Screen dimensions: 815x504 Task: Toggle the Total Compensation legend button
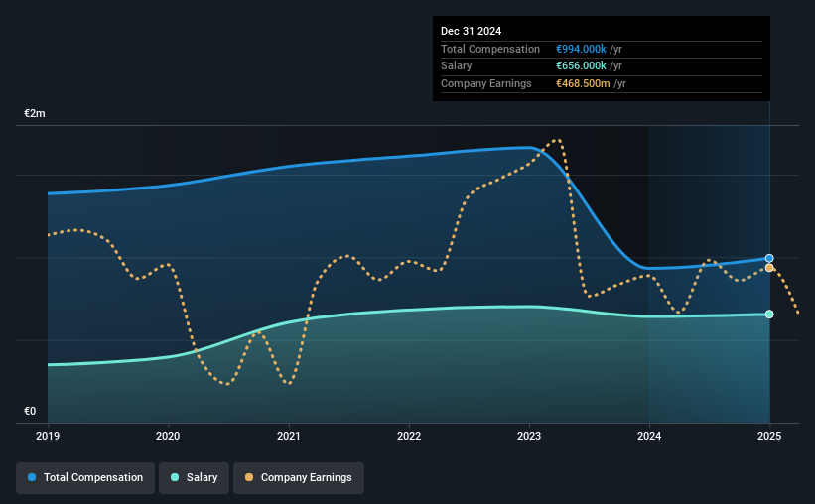tap(85, 477)
